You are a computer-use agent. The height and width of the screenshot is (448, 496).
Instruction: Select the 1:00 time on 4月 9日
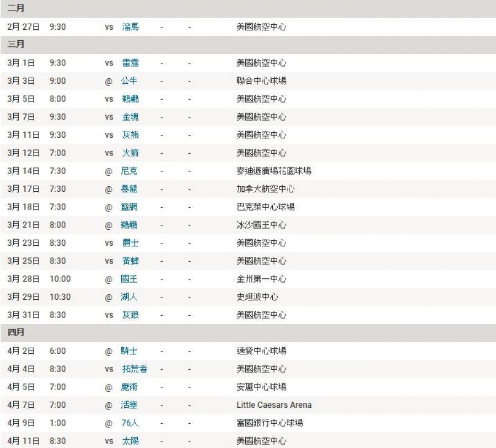tap(57, 423)
